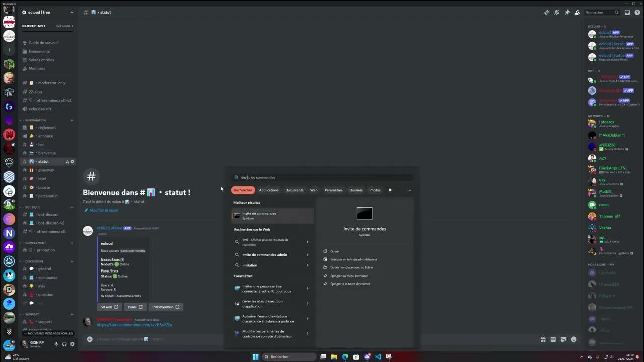The width and height of the screenshot is (644, 362).
Task: Open the gift icon in message bar
Action: 543,339
